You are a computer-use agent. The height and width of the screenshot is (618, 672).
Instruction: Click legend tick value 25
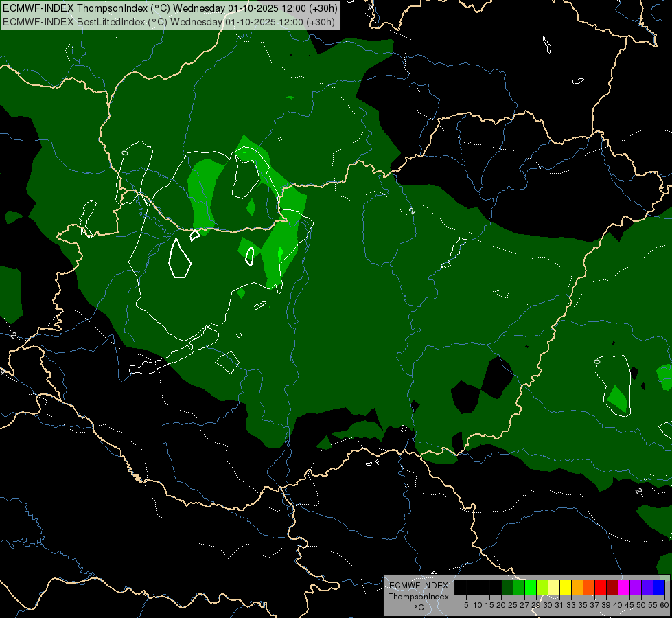coord(513,605)
